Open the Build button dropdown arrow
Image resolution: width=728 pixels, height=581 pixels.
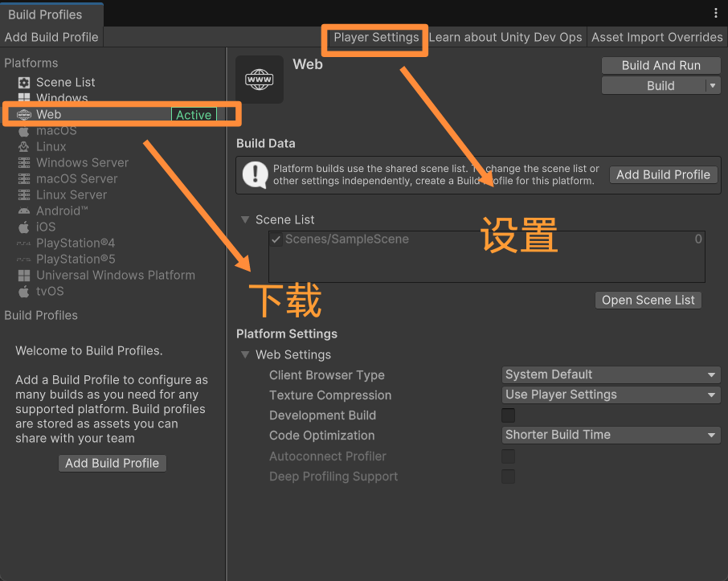click(x=714, y=85)
